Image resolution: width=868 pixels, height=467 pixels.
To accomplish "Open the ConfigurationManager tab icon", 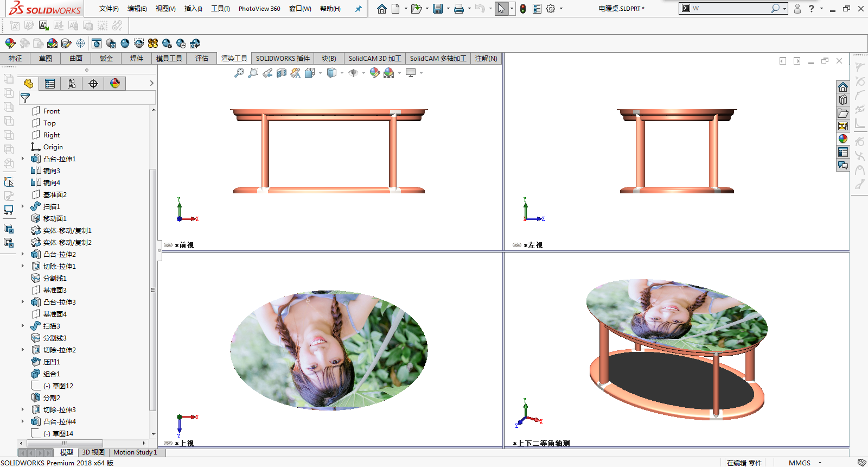I will (72, 84).
